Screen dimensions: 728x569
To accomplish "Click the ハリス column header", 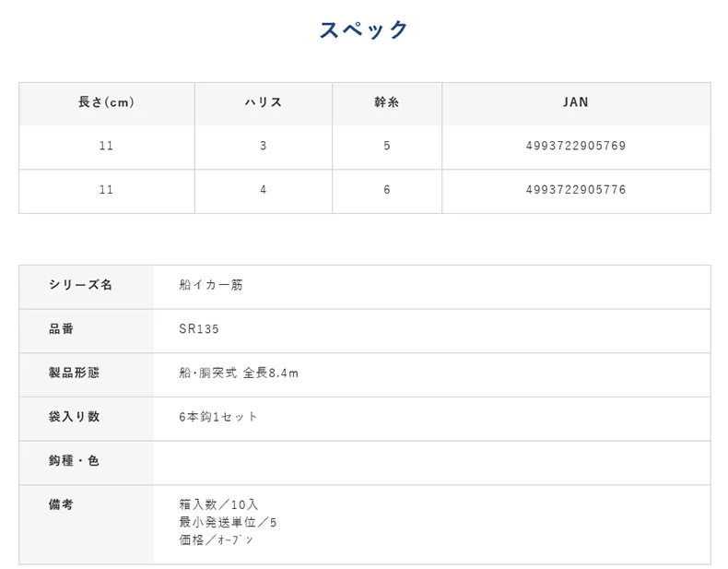I will coord(263,103).
